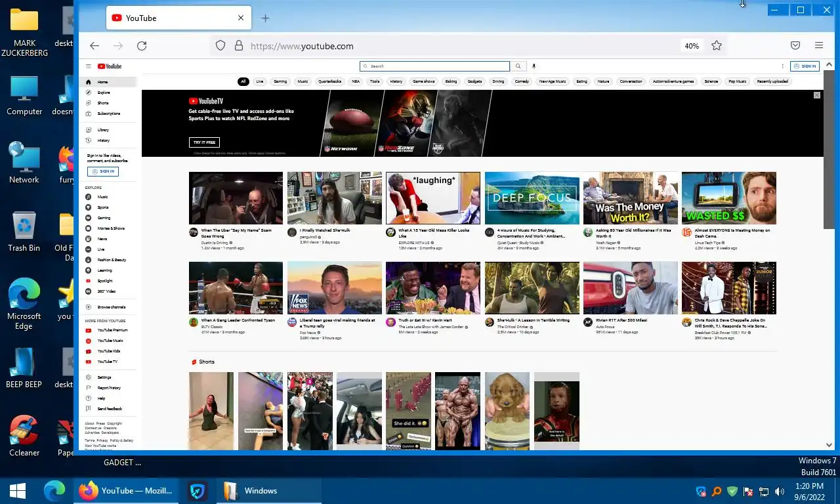
Task: Open a new Firefox tab
Action: [x=265, y=18]
